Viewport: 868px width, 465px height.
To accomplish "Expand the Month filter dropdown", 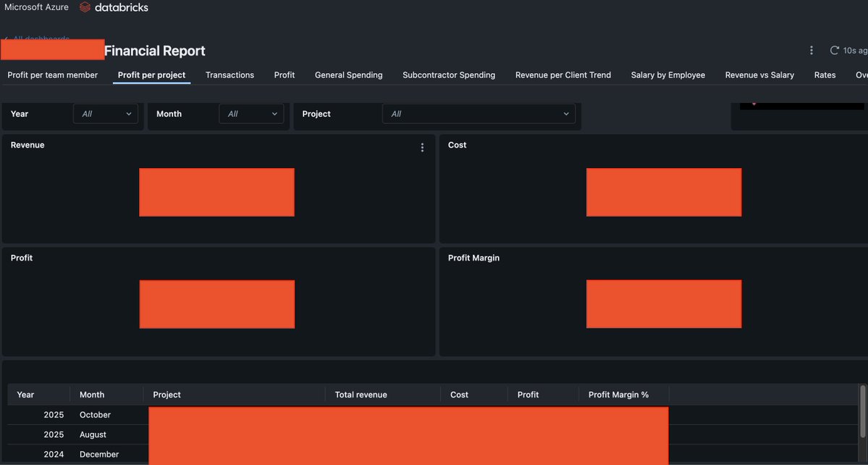I will [250, 114].
